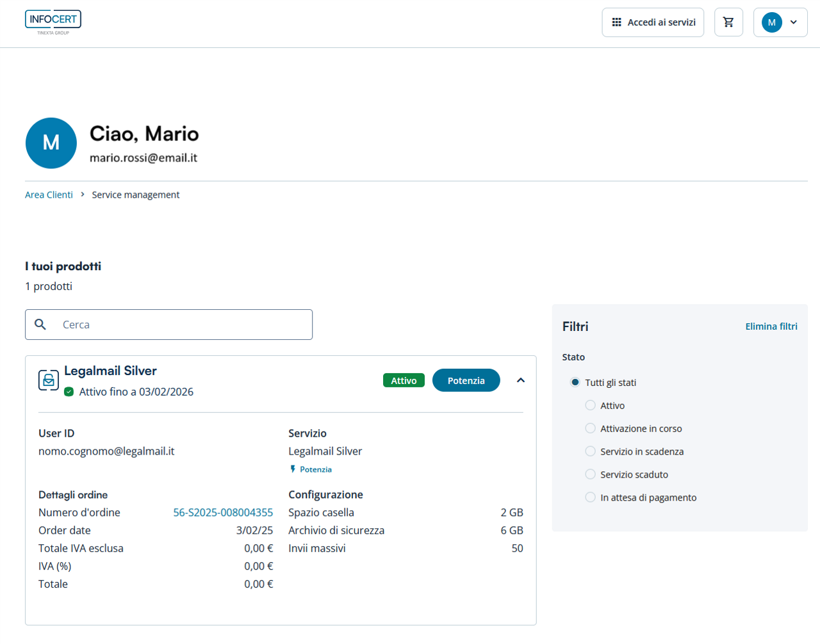
Task: Click Elimina filtri to clear filters
Action: pyautogui.click(x=771, y=326)
